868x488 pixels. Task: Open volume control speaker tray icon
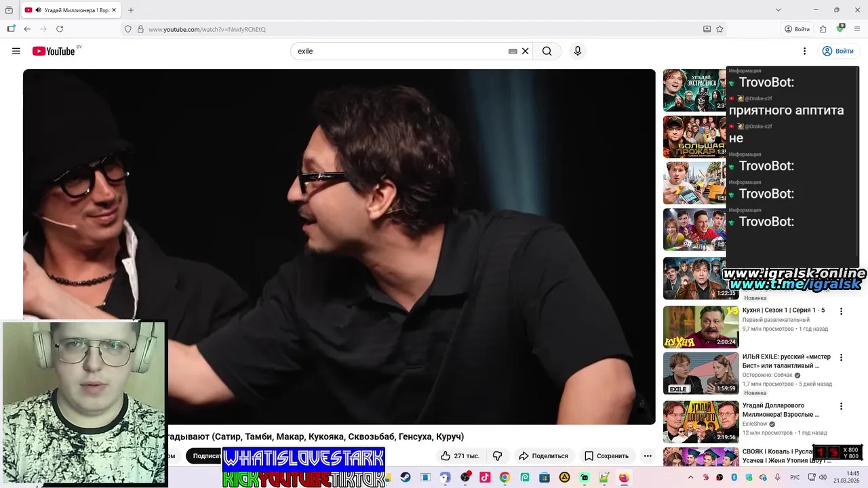tap(823, 477)
